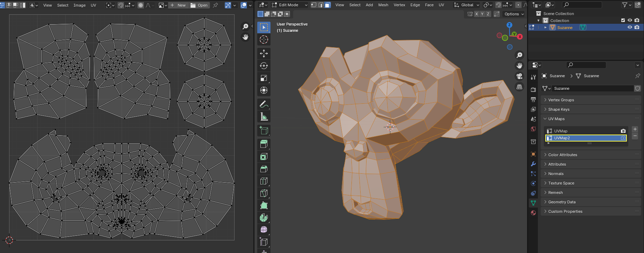Expand the Vertex Groups panel
The height and width of the screenshot is (253, 644).
561,100
